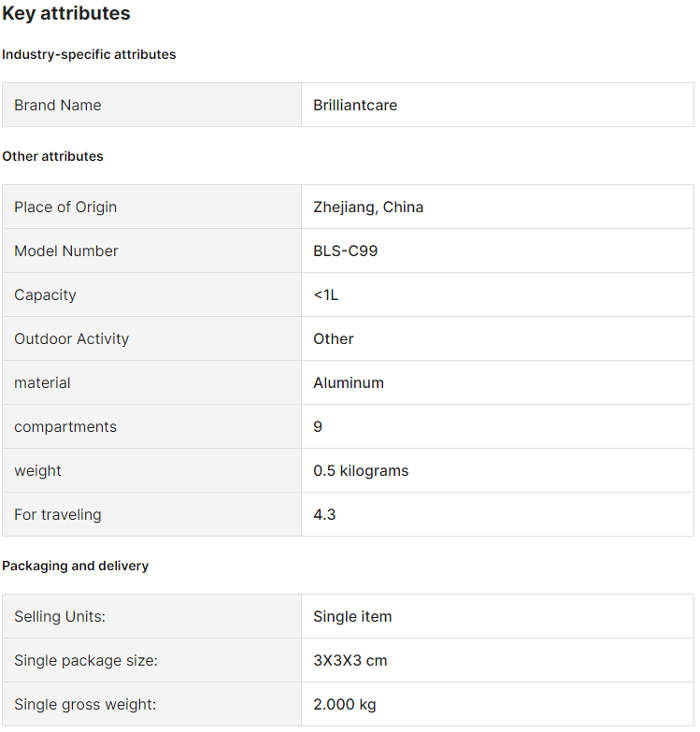Click the Place of Origin label
The height and width of the screenshot is (732, 700).
coord(65,207)
